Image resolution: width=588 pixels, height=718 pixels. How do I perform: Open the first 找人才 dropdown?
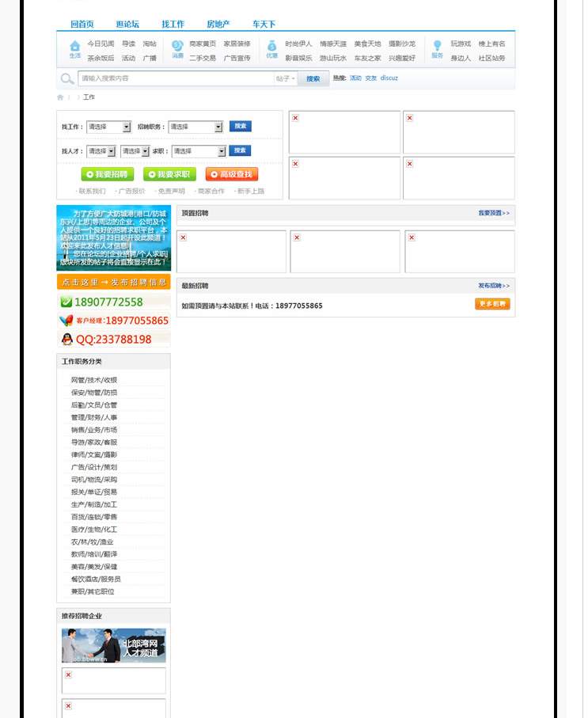click(x=101, y=151)
